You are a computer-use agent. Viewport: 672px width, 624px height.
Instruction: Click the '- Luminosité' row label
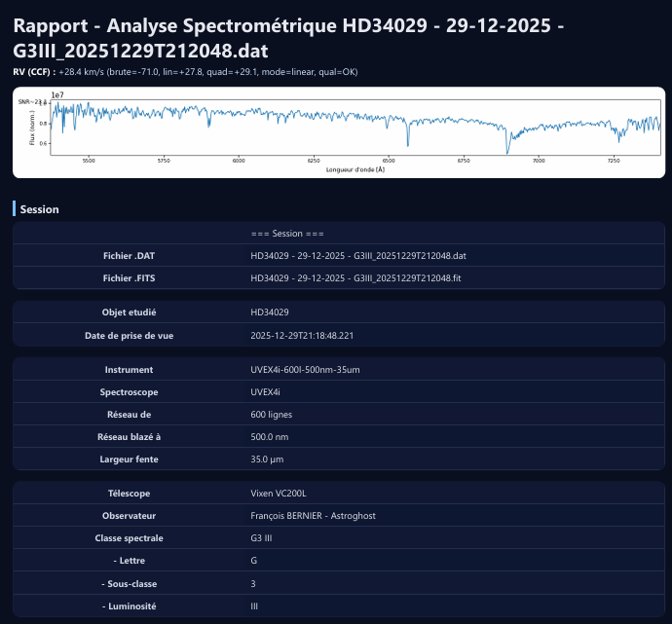click(130, 606)
